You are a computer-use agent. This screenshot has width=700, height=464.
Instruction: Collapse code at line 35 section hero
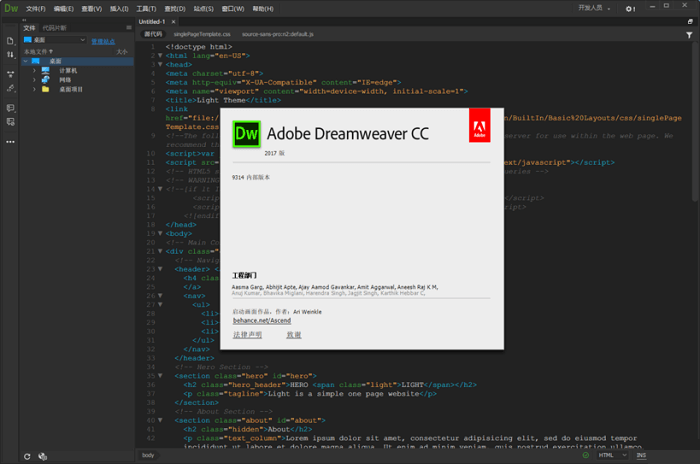(x=160, y=376)
